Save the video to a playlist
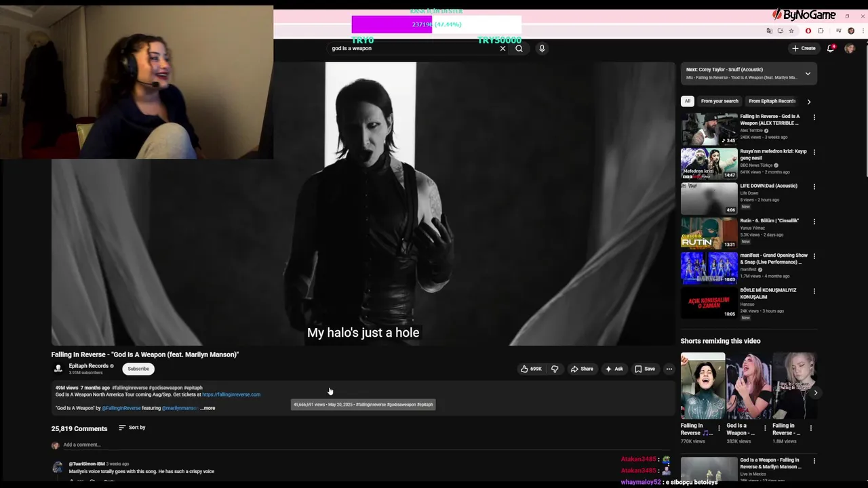Viewport: 868px width, 488px height. click(645, 369)
